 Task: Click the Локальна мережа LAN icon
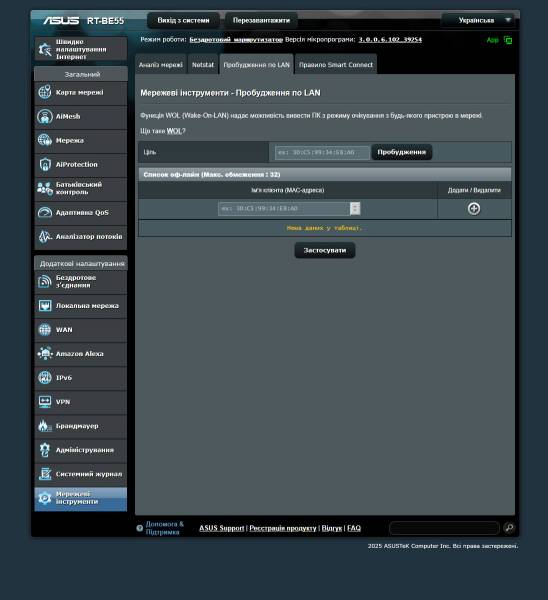pyautogui.click(x=45, y=306)
